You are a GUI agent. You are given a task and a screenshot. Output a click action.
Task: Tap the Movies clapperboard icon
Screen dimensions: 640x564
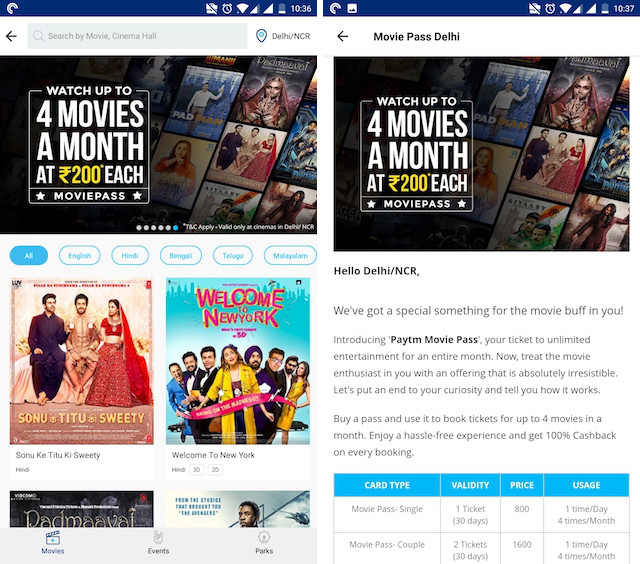click(53, 538)
